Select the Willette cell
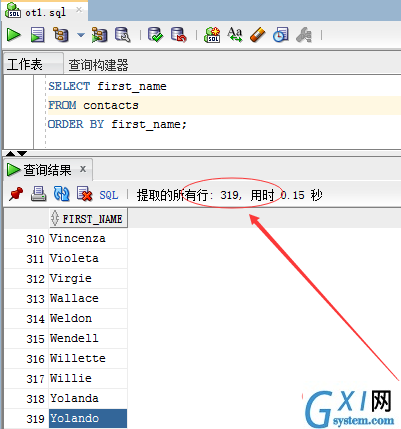 pos(88,359)
